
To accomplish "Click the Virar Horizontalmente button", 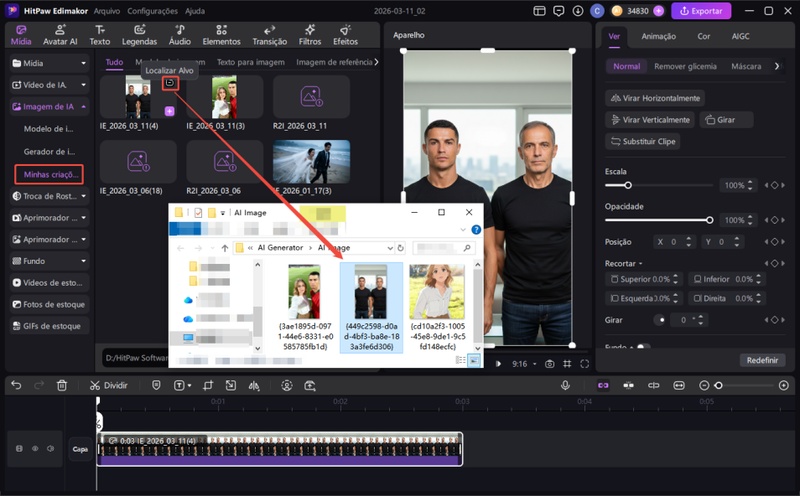I will [x=656, y=98].
